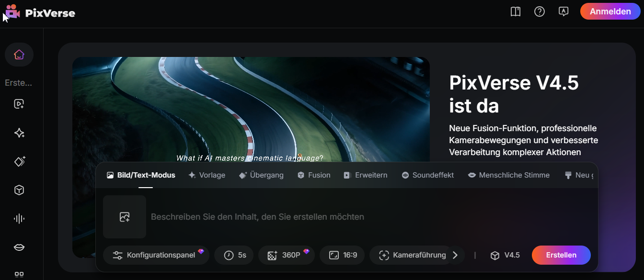
Task: Open the documentation book icon
Action: click(x=516, y=11)
